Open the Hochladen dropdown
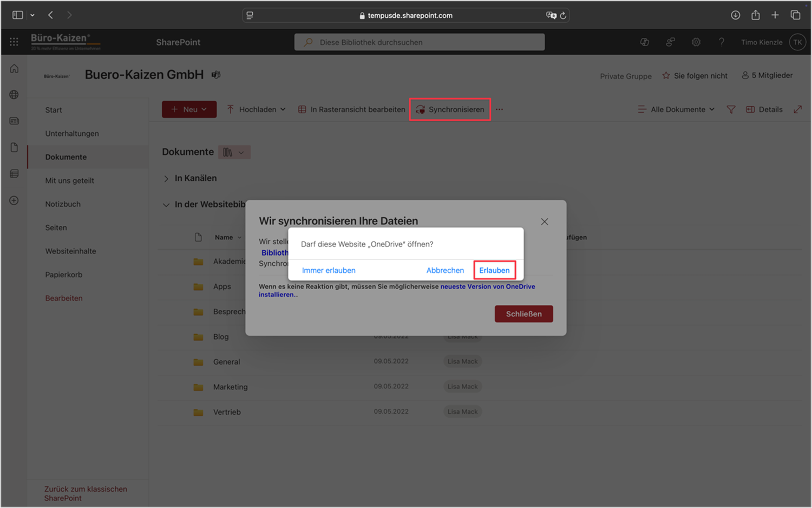 [256, 109]
